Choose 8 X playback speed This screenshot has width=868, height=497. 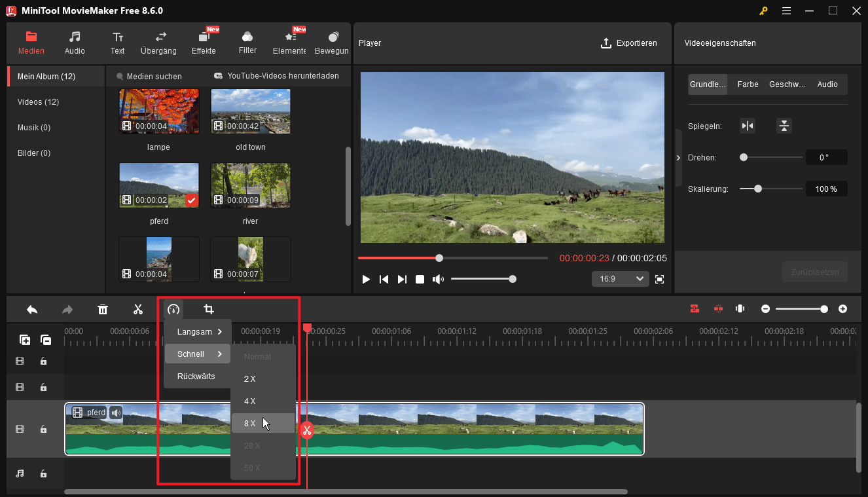[250, 423]
